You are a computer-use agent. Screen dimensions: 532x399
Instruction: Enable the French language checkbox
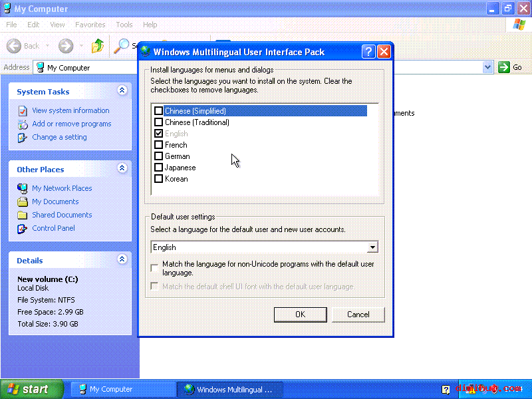pyautogui.click(x=158, y=145)
